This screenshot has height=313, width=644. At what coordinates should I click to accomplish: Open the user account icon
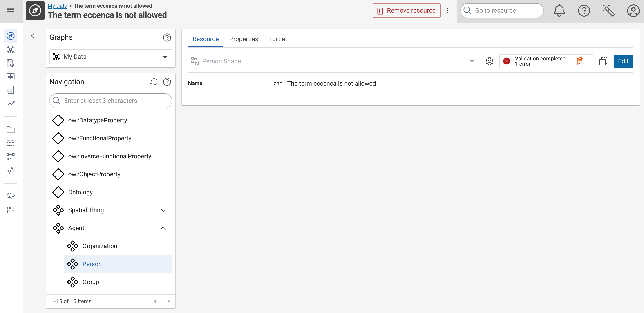(x=633, y=11)
